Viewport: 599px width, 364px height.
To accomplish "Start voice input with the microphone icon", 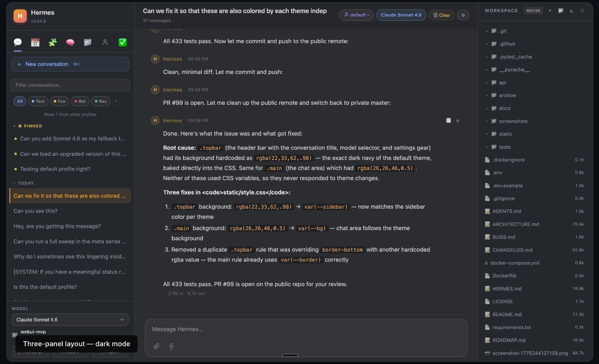I will 171,346.
